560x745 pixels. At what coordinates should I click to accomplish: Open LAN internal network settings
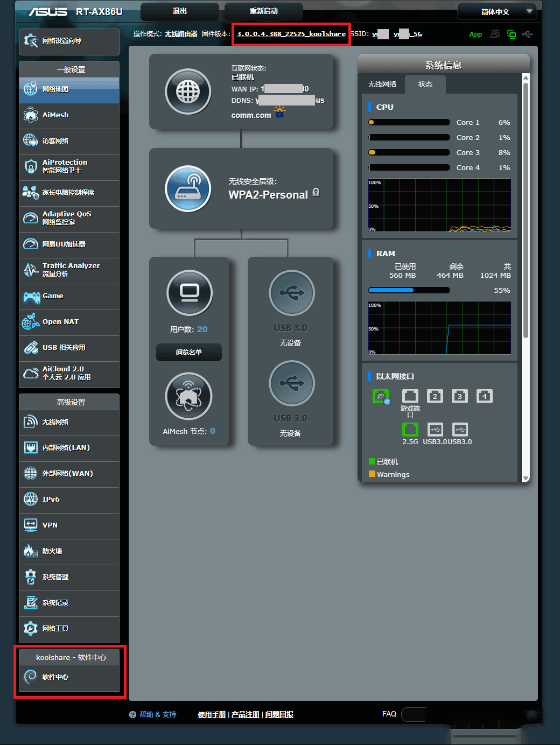[x=69, y=448]
